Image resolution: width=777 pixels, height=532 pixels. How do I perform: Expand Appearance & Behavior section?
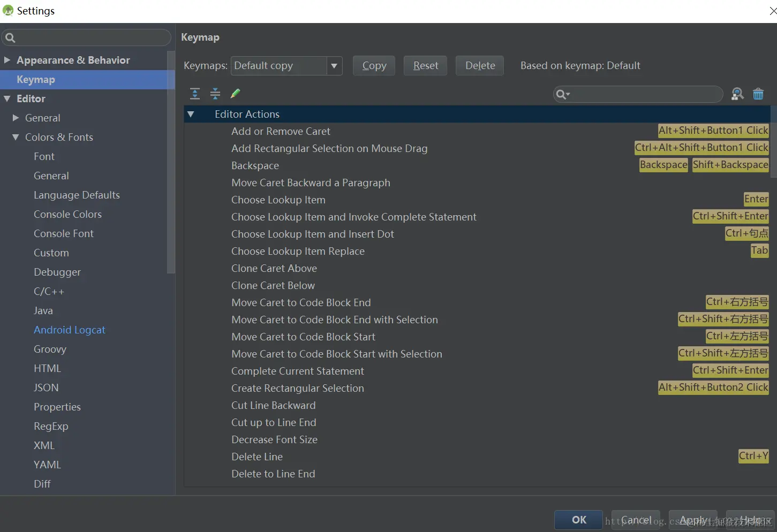tap(7, 60)
